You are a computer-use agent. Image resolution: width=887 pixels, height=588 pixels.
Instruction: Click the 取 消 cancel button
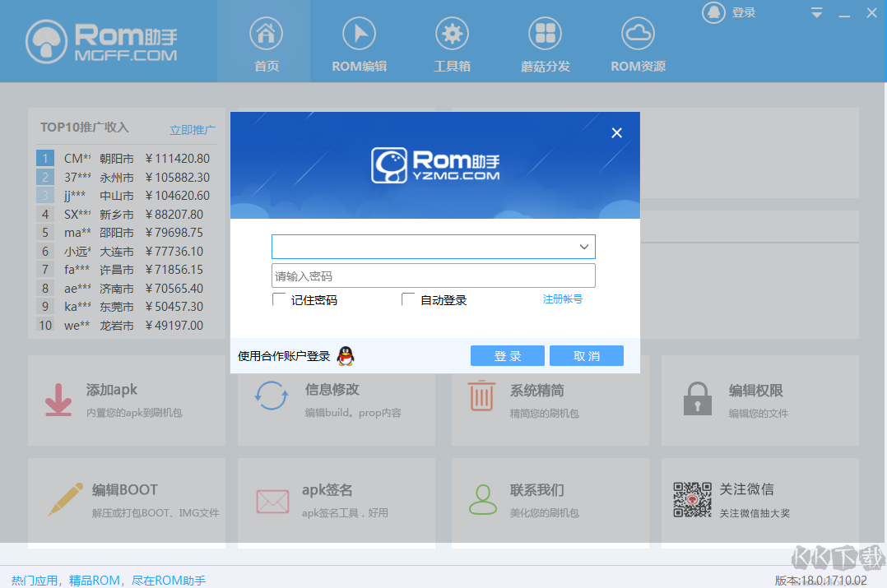[x=587, y=355]
